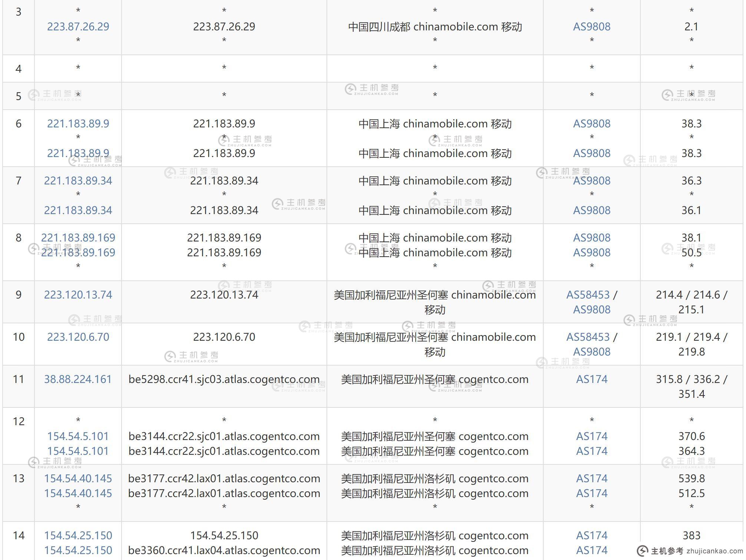Select the 中国四川成都 chinamobile.com 移动 location text
The image size is (746, 560).
(x=435, y=27)
